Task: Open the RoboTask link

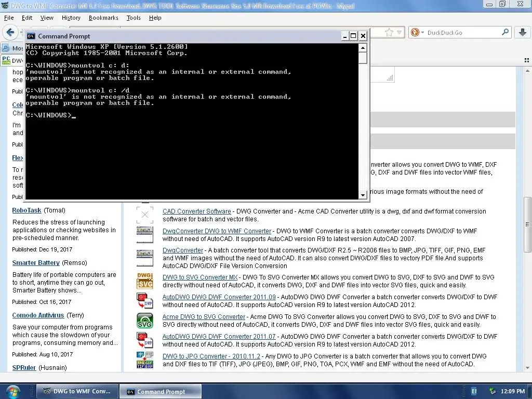Action: (27, 210)
